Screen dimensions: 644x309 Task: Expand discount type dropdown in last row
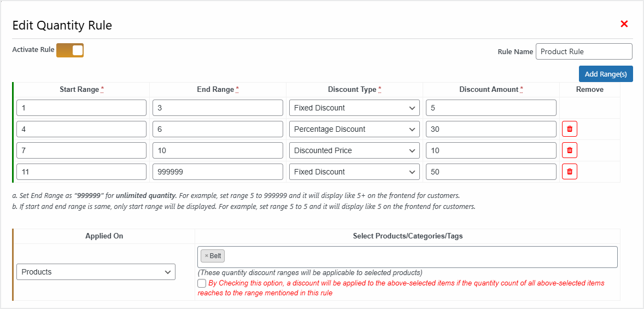pos(354,172)
